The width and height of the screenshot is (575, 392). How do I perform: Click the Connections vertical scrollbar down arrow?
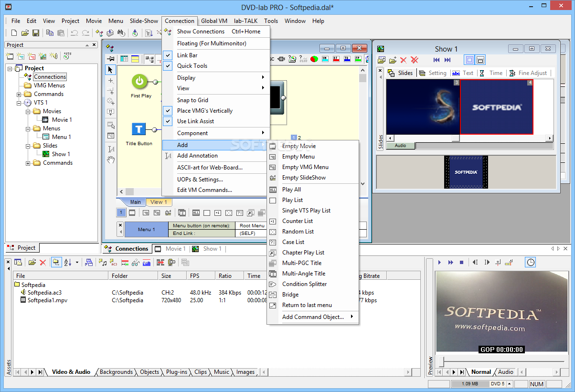click(363, 184)
